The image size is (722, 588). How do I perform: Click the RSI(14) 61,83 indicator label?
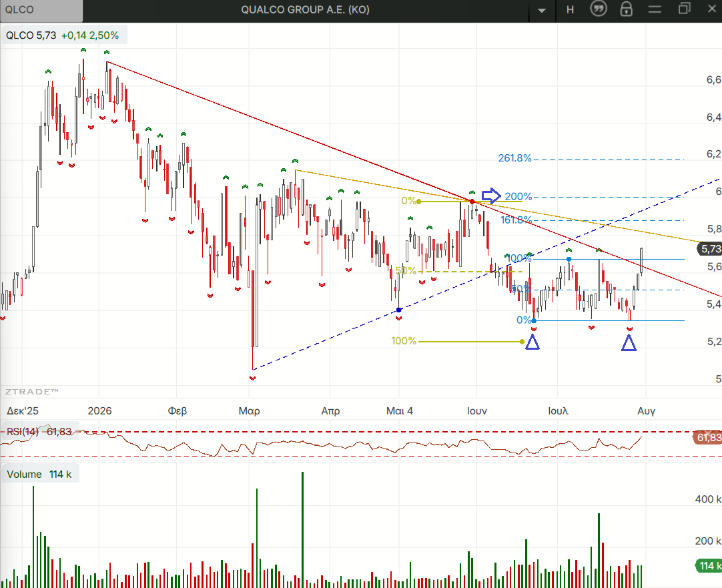(39, 432)
